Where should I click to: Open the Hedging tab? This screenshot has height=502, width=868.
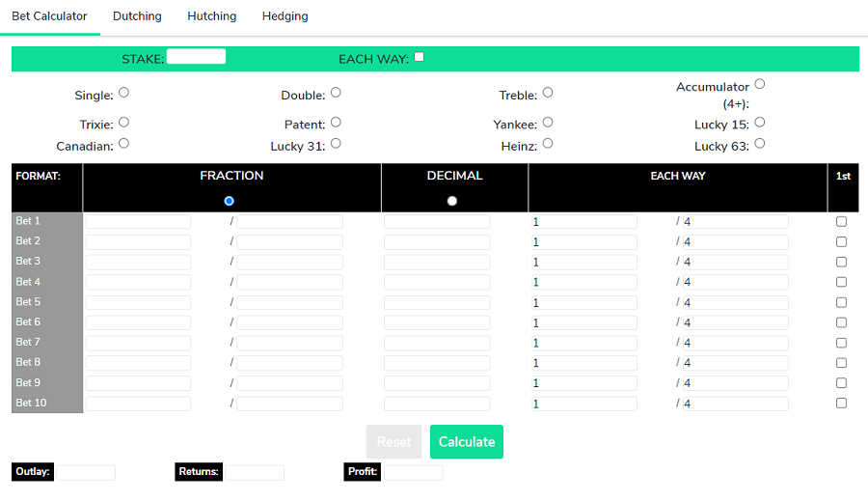click(285, 16)
